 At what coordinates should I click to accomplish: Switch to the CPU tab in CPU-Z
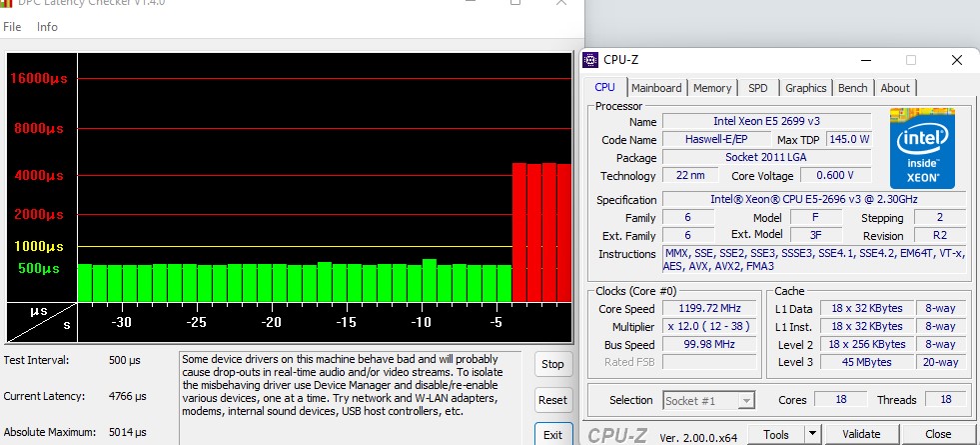pyautogui.click(x=604, y=88)
